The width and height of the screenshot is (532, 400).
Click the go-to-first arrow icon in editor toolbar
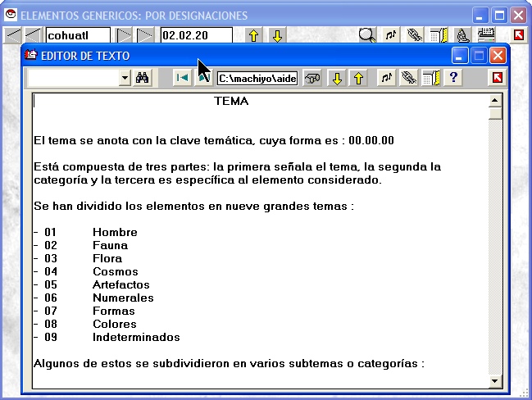point(183,78)
